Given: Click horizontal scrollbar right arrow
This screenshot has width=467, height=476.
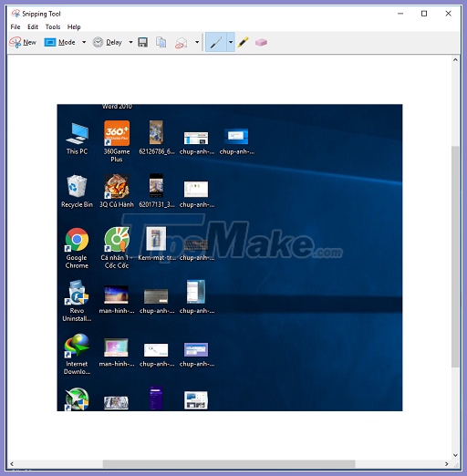Looking at the screenshot, I should [x=447, y=464].
